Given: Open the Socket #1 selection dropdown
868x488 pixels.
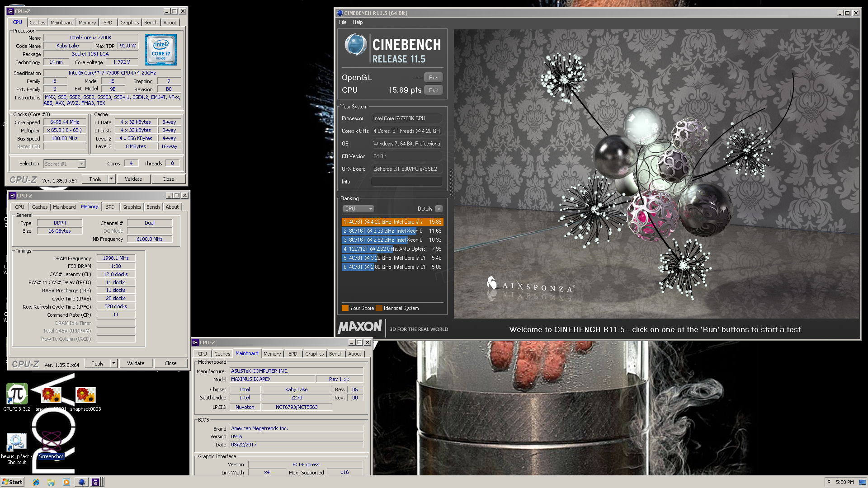Looking at the screenshot, I should 65,164.
